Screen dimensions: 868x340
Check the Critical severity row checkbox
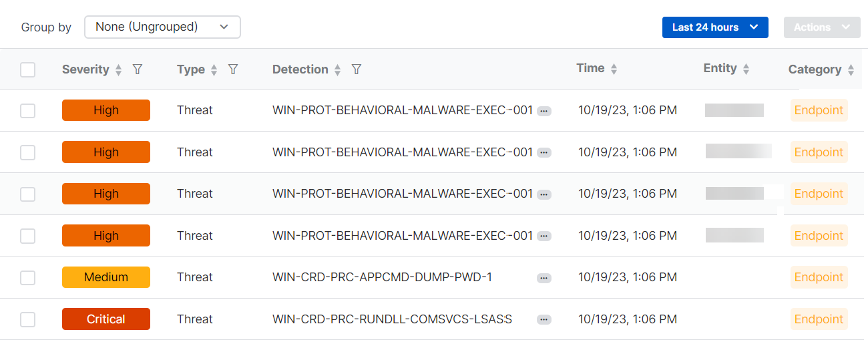pyautogui.click(x=27, y=319)
